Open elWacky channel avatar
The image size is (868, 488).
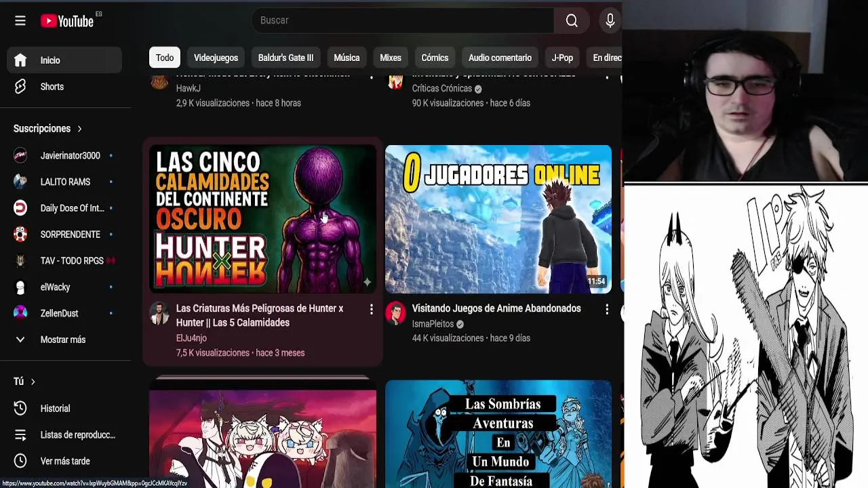[x=20, y=287]
